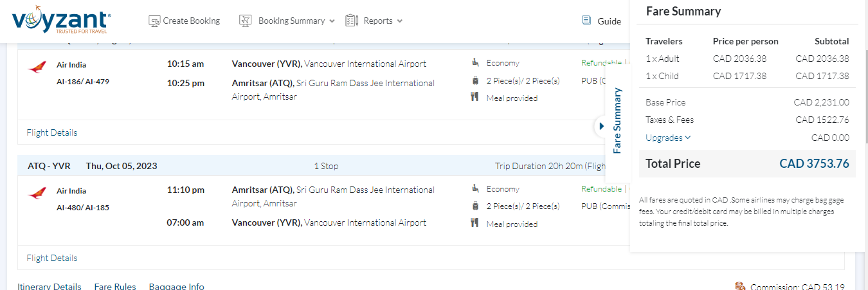Click the meal provided icon on first flight
868x290 pixels.
tap(475, 98)
